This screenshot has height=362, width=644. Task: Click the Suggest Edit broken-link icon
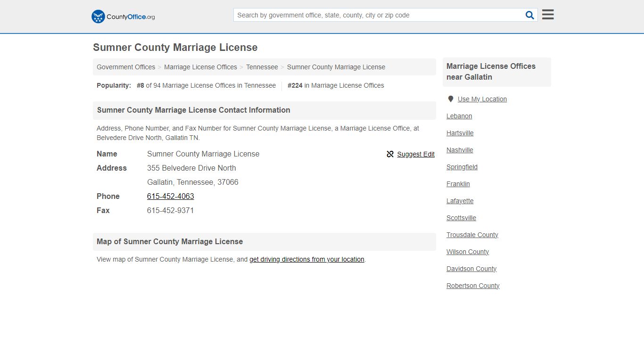point(390,154)
